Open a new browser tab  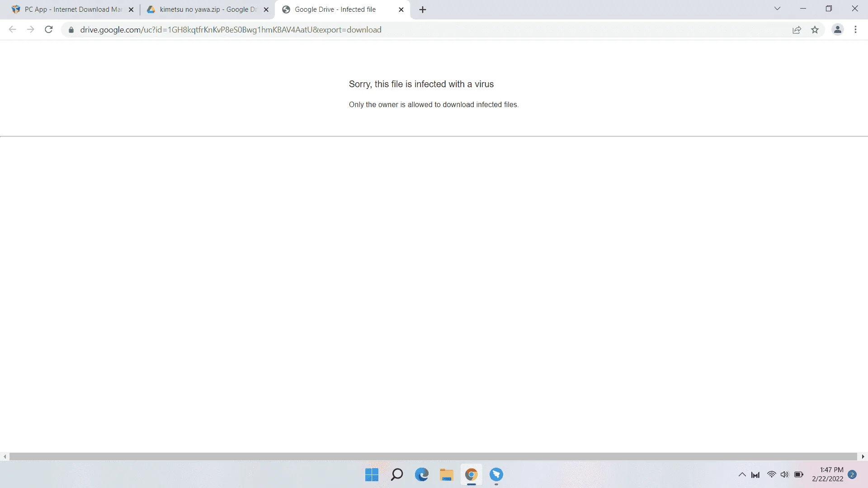423,9
